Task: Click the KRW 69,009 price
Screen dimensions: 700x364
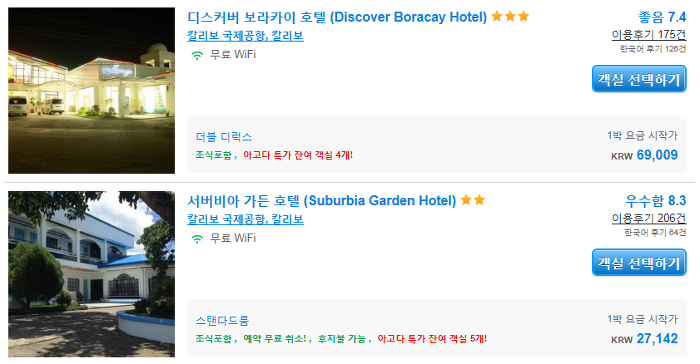Action: (644, 155)
